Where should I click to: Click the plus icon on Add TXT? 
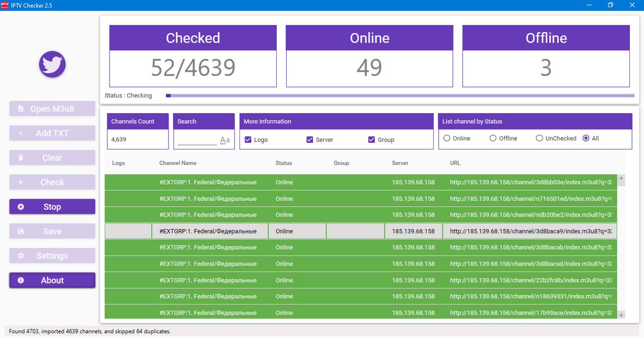[x=21, y=133]
